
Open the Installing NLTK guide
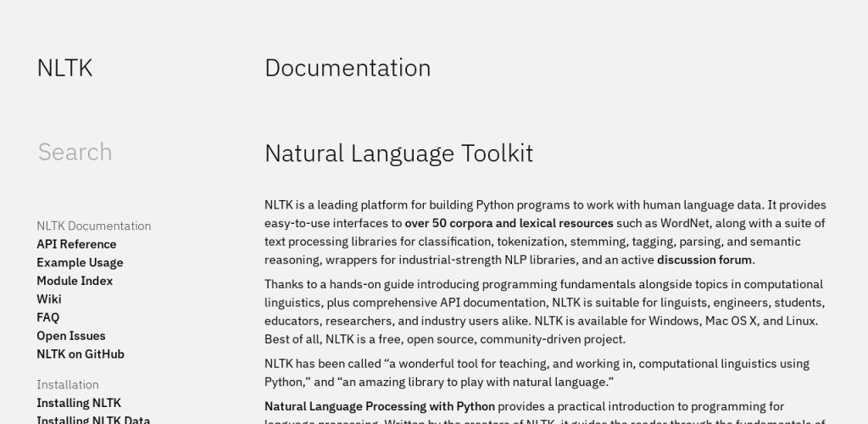click(x=79, y=403)
